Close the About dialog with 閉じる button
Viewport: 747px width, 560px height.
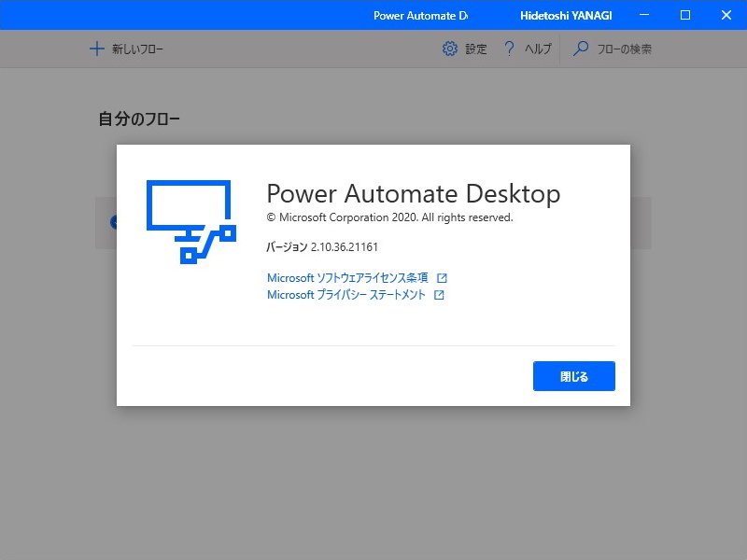(573, 376)
